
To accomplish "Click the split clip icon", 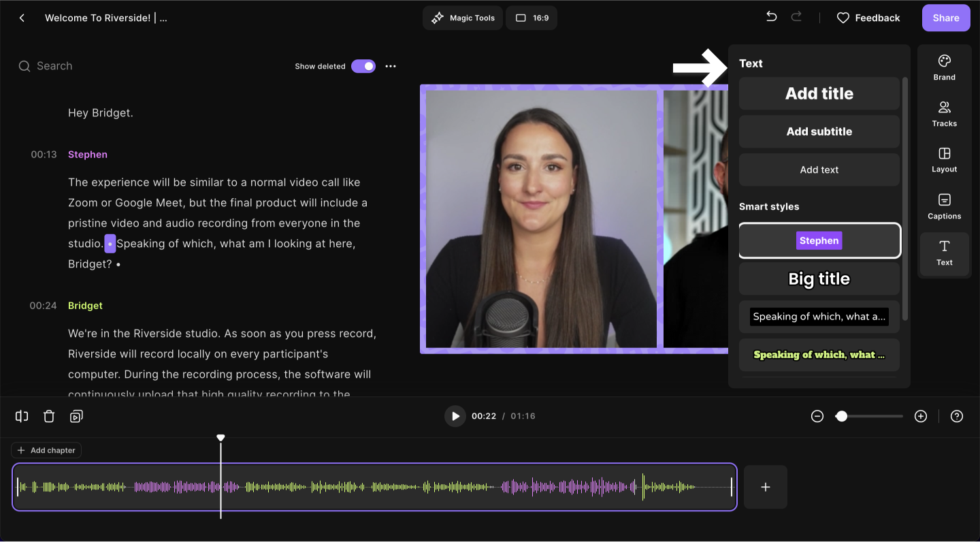I will click(22, 416).
